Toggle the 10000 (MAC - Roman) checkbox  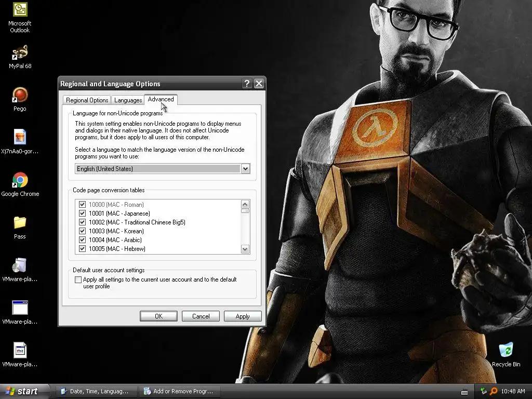coord(82,205)
